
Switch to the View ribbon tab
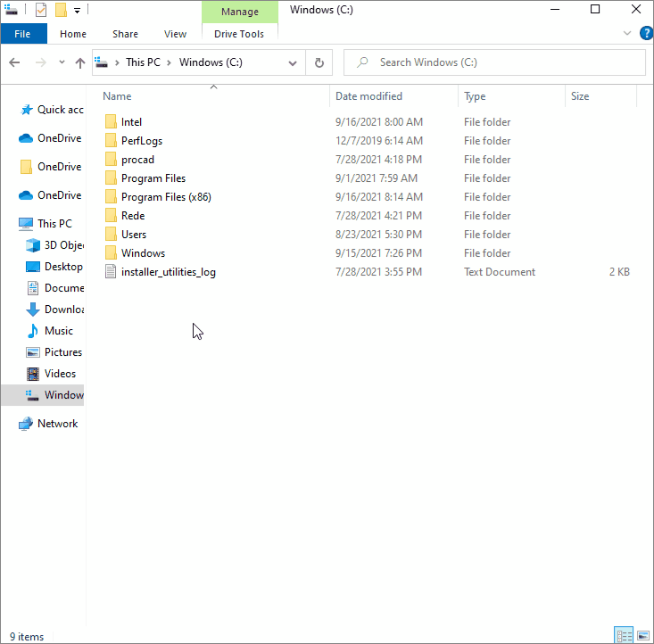(x=175, y=34)
